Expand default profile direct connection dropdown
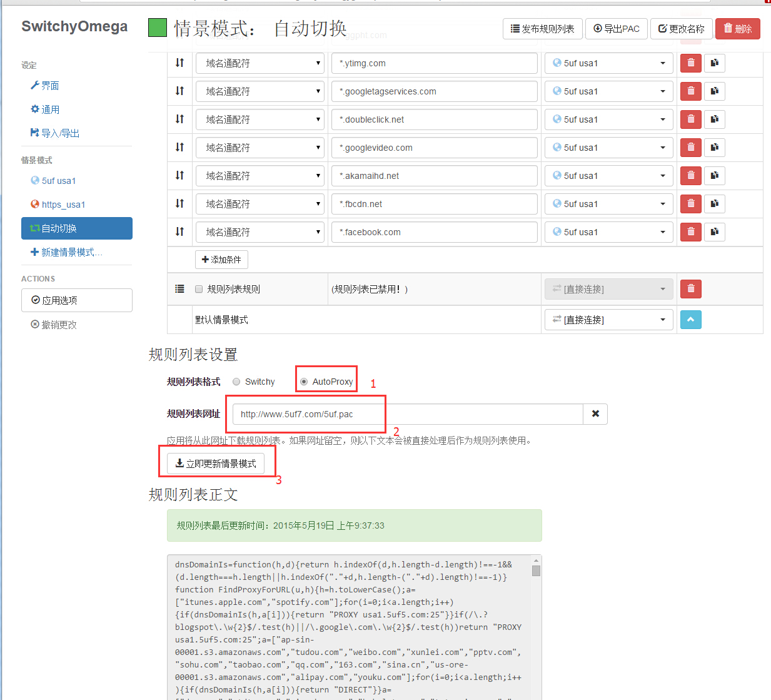Viewport: 771px width, 700px height. tap(608, 320)
